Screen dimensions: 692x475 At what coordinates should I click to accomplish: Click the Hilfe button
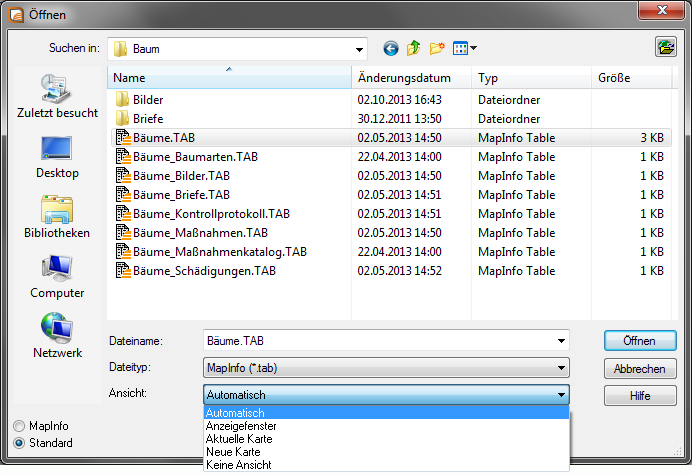(x=640, y=396)
